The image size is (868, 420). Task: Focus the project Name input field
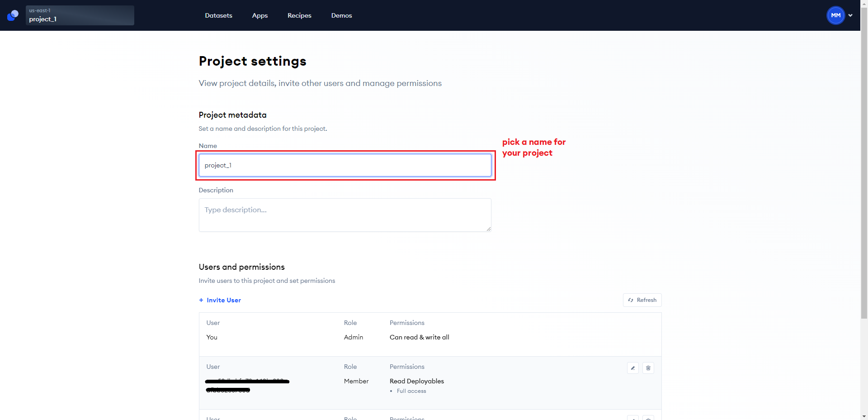point(345,165)
